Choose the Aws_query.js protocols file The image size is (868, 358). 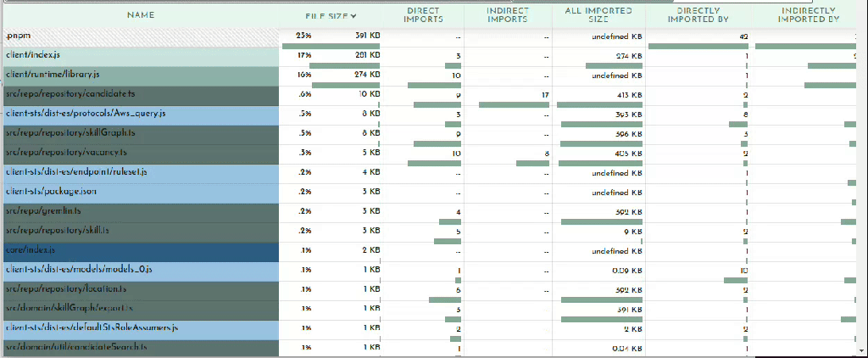[x=140, y=114]
